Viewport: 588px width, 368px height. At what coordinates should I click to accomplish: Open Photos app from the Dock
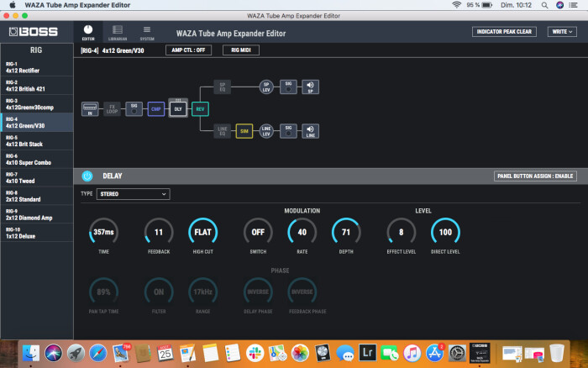click(300, 353)
